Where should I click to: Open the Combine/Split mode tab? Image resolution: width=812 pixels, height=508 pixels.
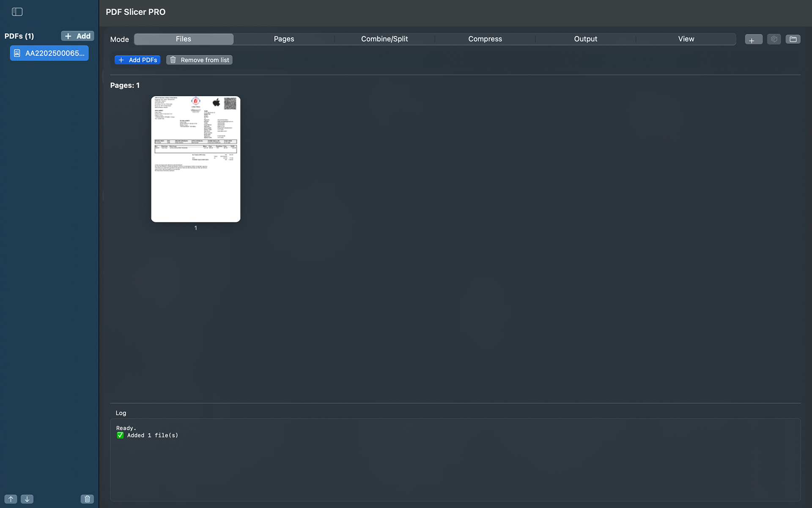coord(384,39)
